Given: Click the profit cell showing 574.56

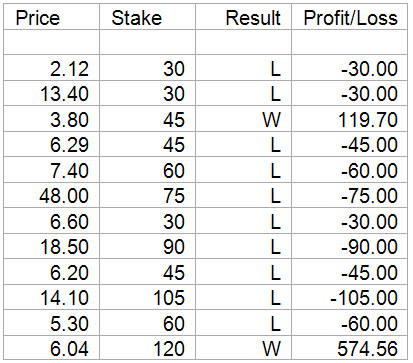Looking at the screenshot, I should [x=349, y=347].
